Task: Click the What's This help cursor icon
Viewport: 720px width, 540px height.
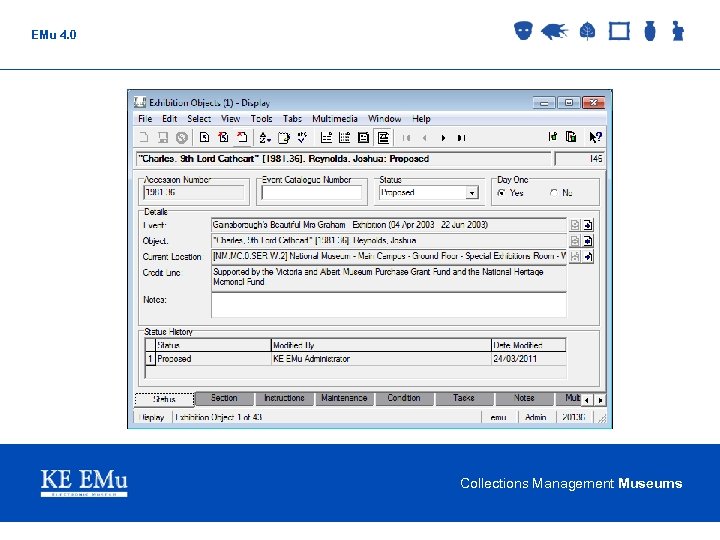Action: [595, 137]
